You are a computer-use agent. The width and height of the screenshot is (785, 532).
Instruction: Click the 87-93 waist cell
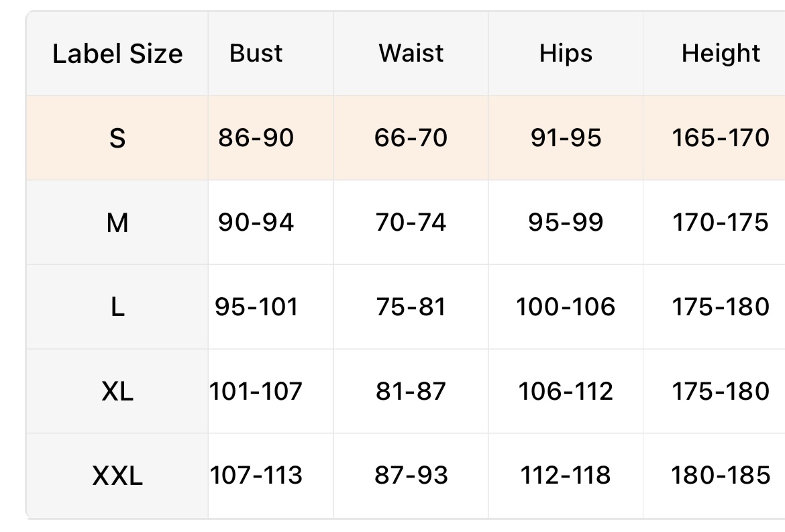click(411, 476)
